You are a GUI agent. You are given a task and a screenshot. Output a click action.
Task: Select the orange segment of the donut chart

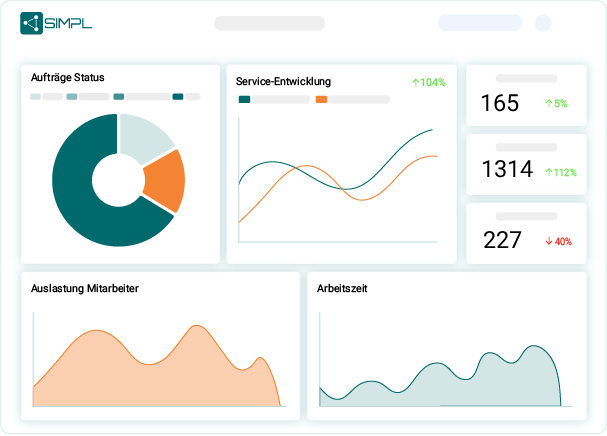(165, 181)
